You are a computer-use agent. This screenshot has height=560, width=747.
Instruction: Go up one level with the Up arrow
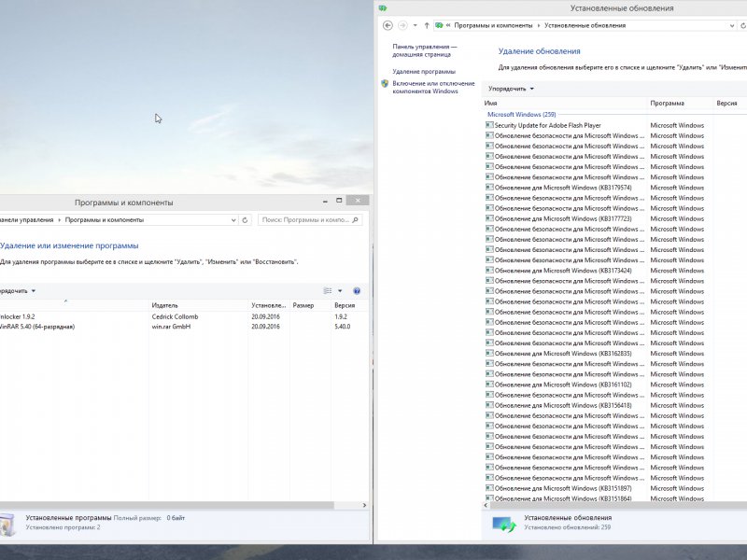coord(427,26)
